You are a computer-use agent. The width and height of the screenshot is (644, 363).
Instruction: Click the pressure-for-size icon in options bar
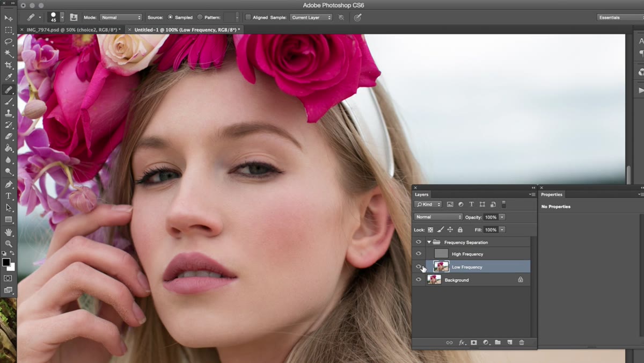click(357, 17)
